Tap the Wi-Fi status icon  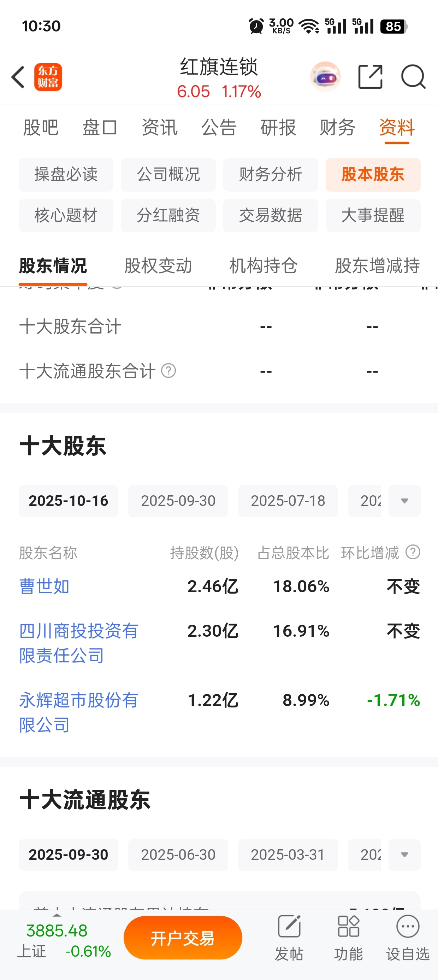309,26
